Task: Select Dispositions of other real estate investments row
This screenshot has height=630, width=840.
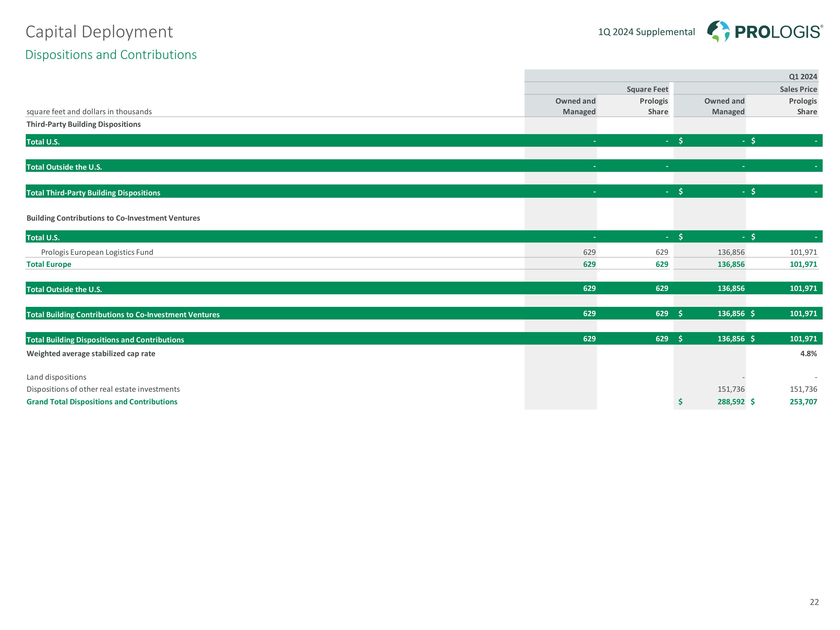Action: coord(103,389)
